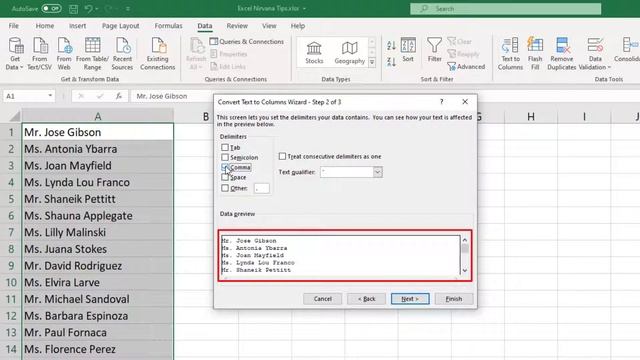Screen dimensions: 640x360
Task: Open the Sort dialog
Action: [x=408, y=50]
